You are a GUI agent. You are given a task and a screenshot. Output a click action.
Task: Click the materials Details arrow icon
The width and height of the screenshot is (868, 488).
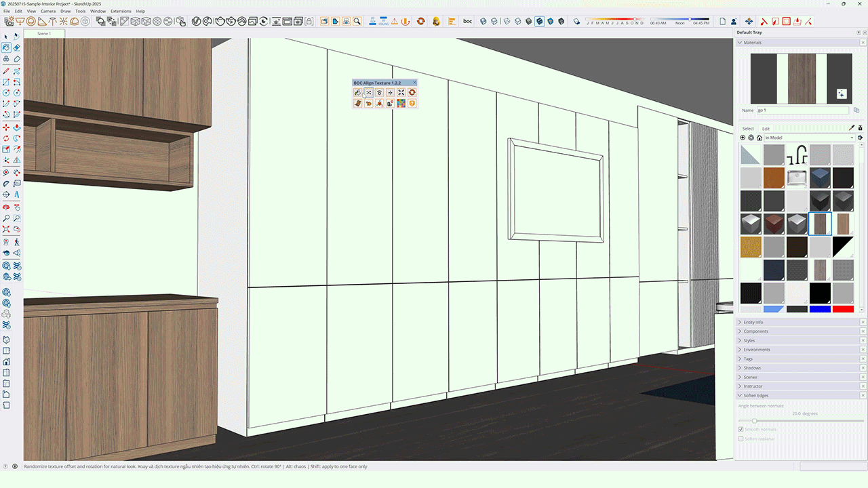coord(860,138)
